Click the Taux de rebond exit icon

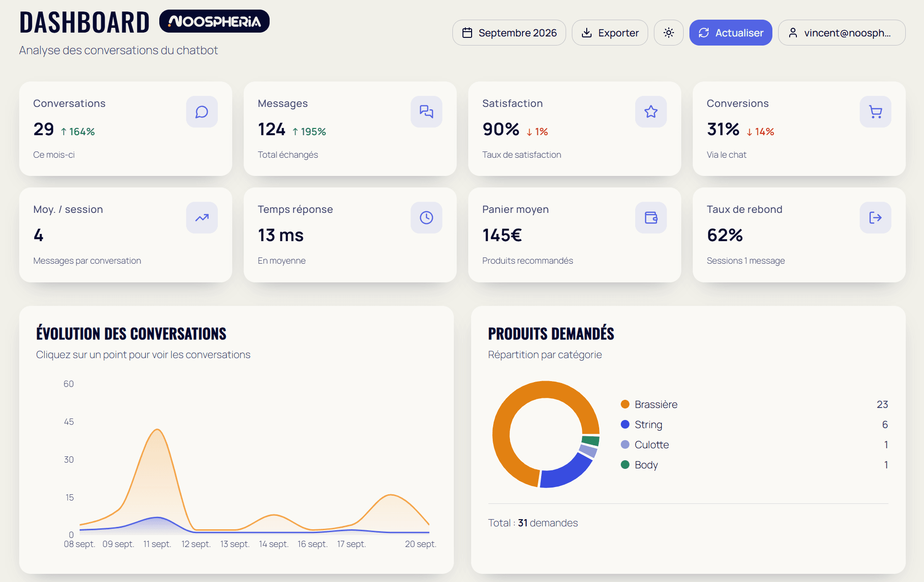coord(876,218)
